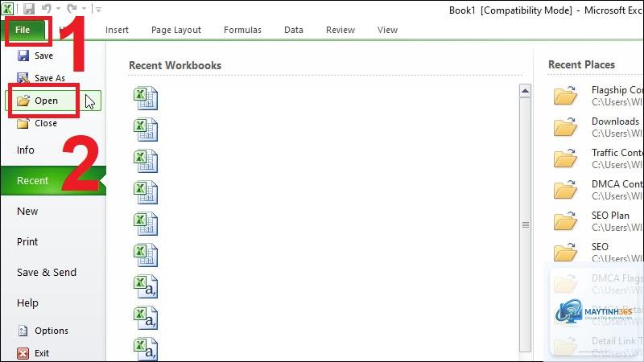Open the SEO recent place folder
Image resolution: width=644 pixels, height=362 pixels.
(565, 252)
